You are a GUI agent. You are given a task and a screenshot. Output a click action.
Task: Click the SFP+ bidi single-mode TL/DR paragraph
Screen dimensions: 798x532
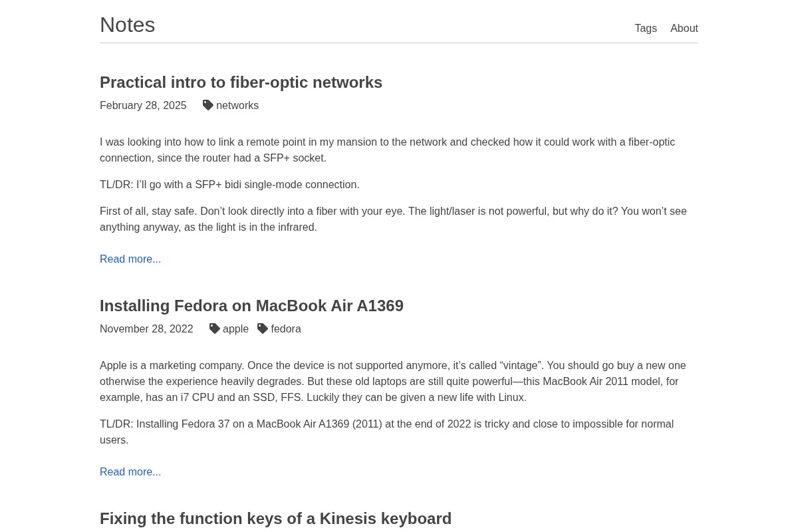coord(229,184)
